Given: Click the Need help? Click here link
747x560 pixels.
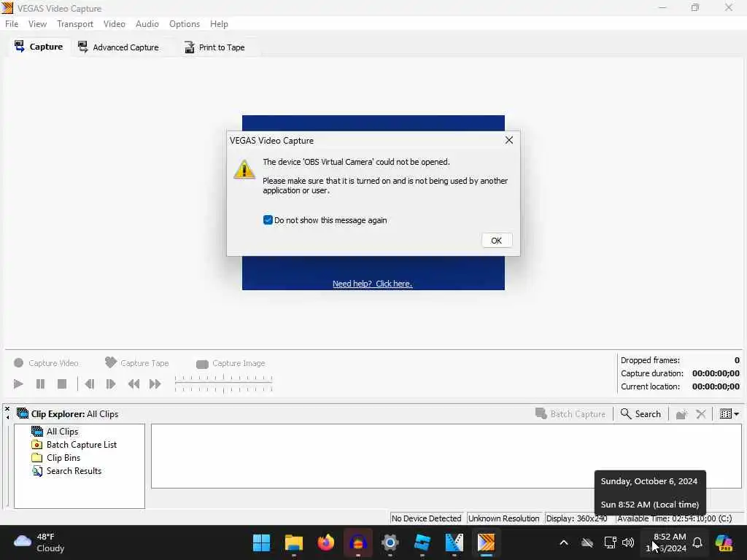Looking at the screenshot, I should [x=372, y=284].
